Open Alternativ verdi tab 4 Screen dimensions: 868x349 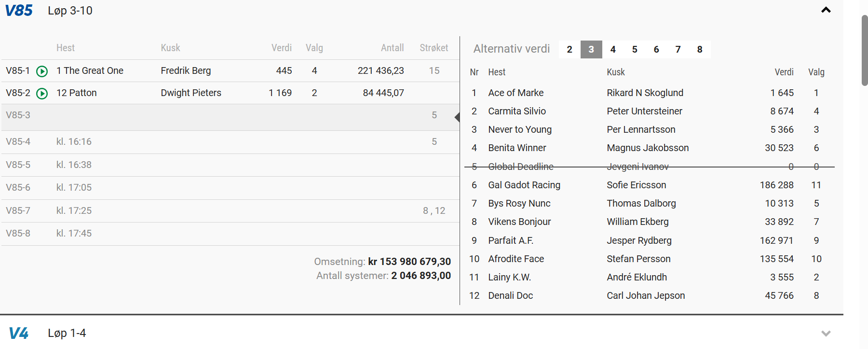click(x=613, y=49)
